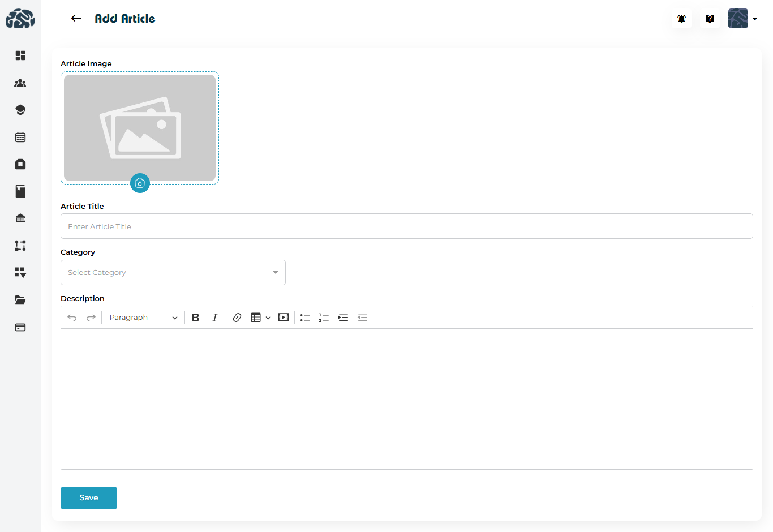This screenshot has width=773, height=532.
Task: Click the Save button
Action: 89,498
